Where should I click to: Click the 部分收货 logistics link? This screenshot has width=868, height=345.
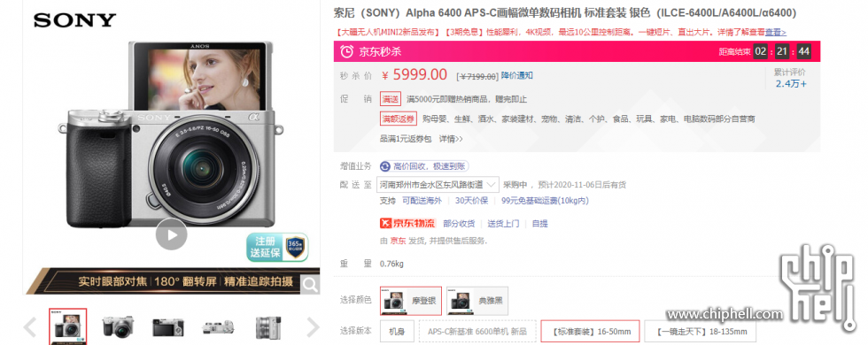(x=459, y=223)
